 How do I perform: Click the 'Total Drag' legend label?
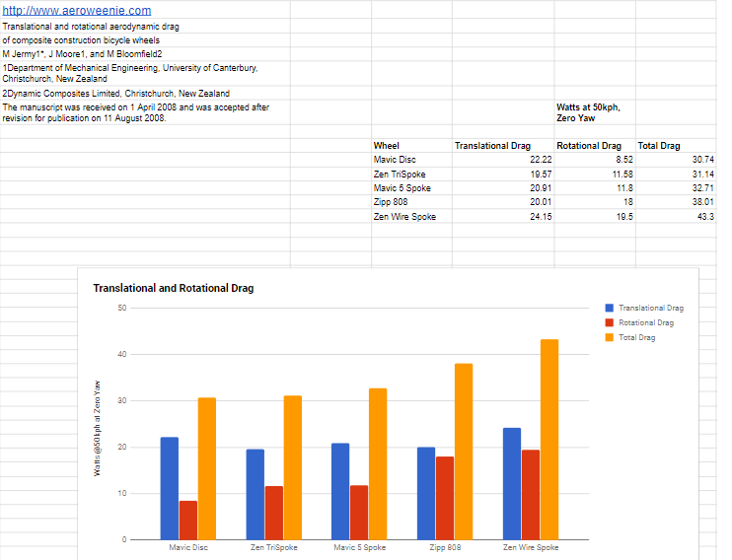pyautogui.click(x=636, y=337)
